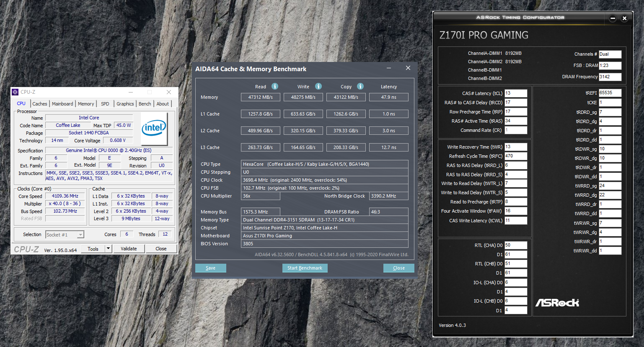Click the FSB : DRAM ratio field in ASRock
The image size is (644, 347).
pos(610,66)
